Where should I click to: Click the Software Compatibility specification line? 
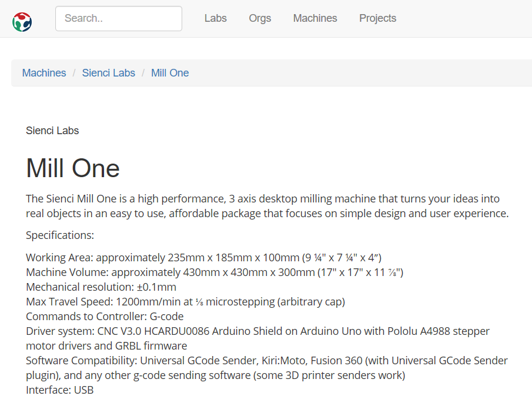pos(267,368)
